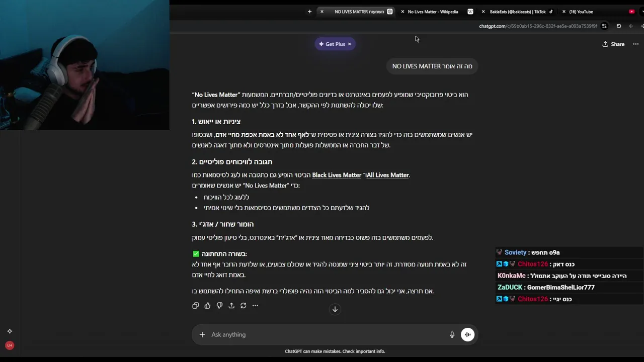Click the chatgpt.com address bar URL
The width and height of the screenshot is (644, 362).
coord(538,26)
